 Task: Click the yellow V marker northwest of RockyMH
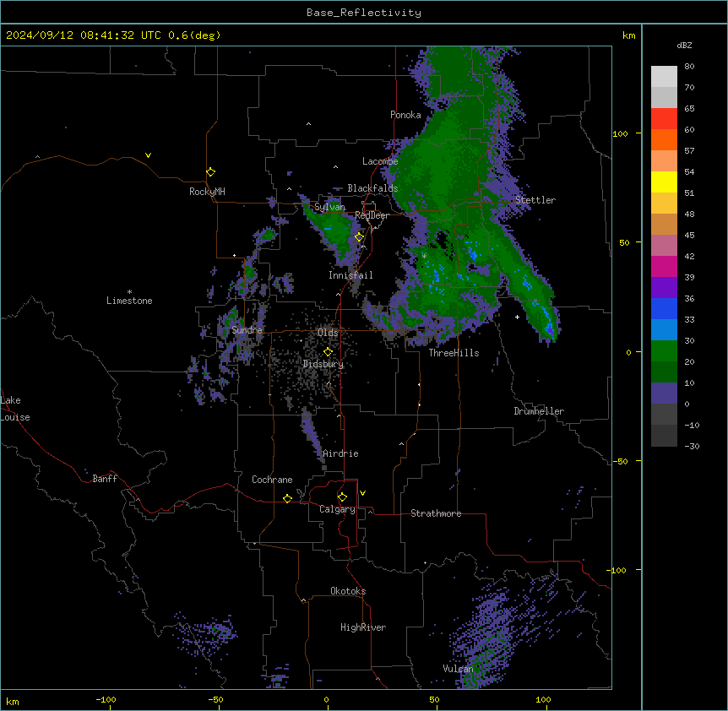point(148,155)
